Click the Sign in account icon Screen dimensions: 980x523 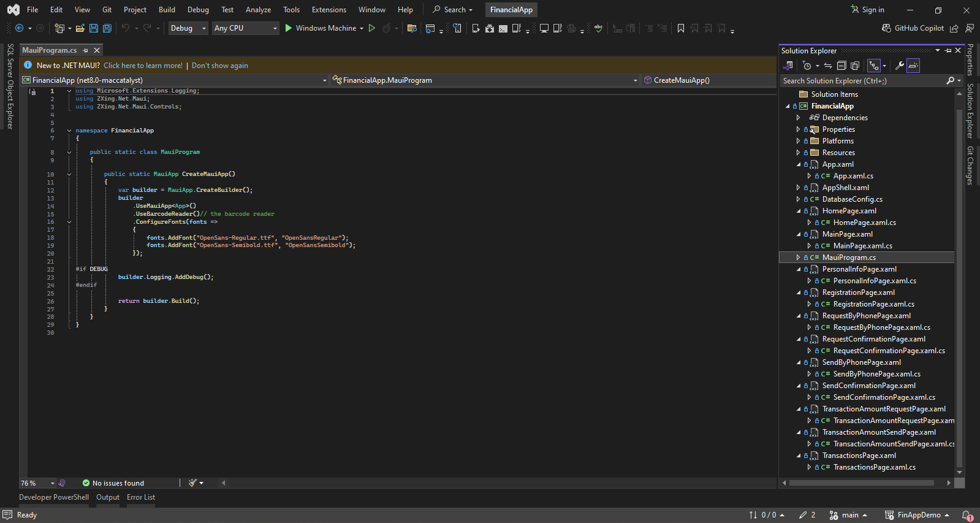click(x=855, y=9)
